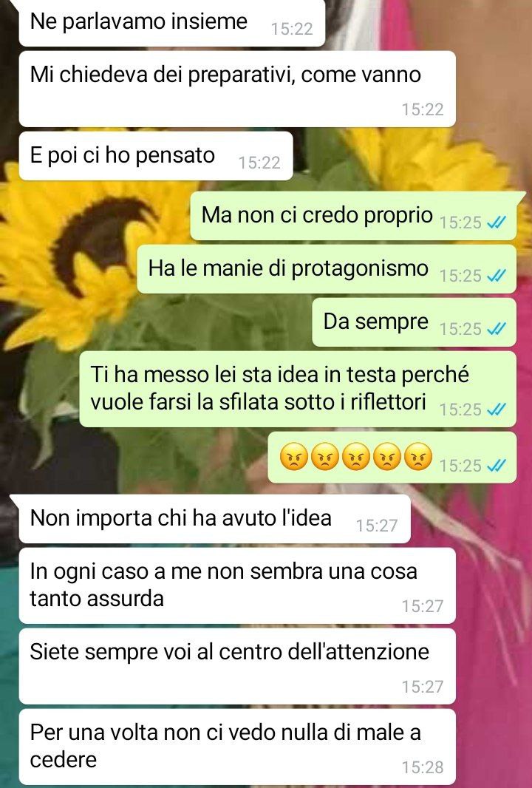Select the 'tanto assurda' message bubble

pos(237,586)
